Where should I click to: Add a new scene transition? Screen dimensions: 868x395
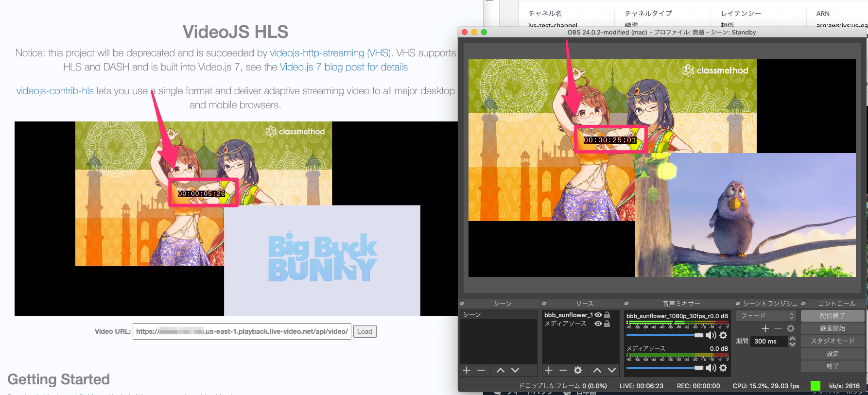coord(765,328)
